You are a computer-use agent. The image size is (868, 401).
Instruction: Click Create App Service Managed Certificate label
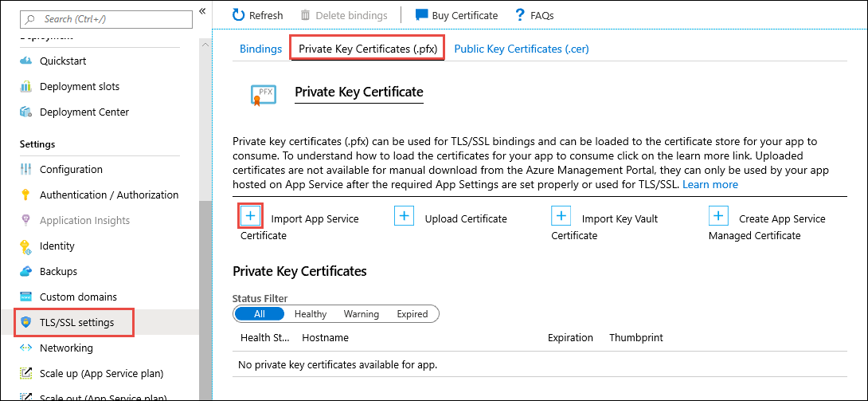point(767,227)
